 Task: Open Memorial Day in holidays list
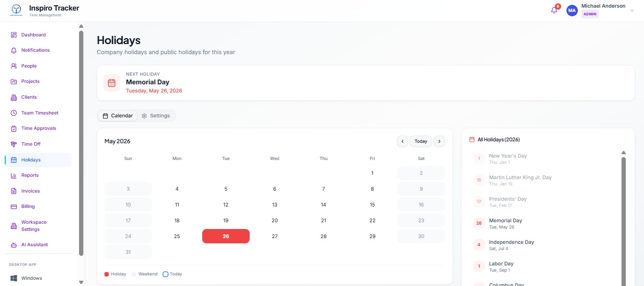pyautogui.click(x=505, y=223)
